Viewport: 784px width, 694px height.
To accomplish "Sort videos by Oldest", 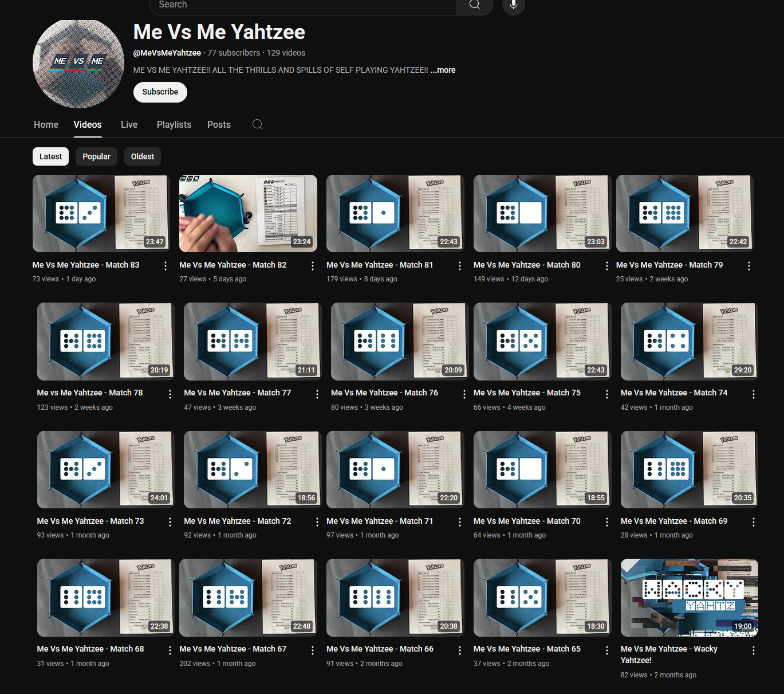I will pos(143,156).
